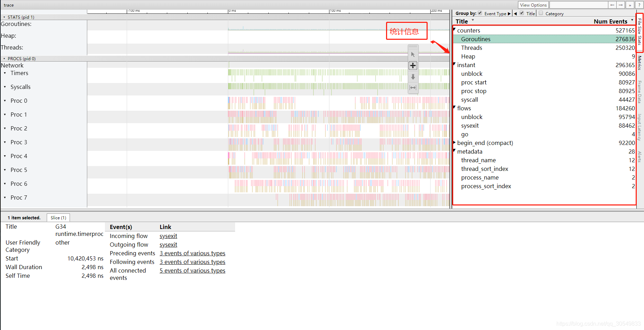Image resolution: width=644 pixels, height=330 pixels.
Task: Select the process_name row
Action: coord(544,177)
